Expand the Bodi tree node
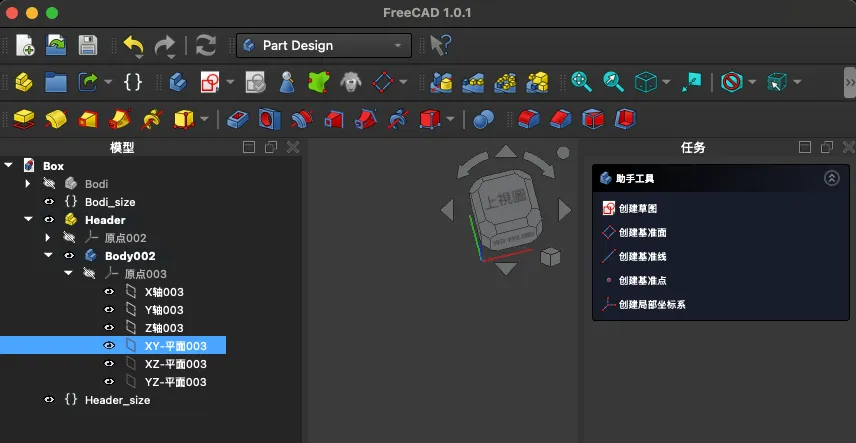The width and height of the screenshot is (856, 443). (x=28, y=184)
